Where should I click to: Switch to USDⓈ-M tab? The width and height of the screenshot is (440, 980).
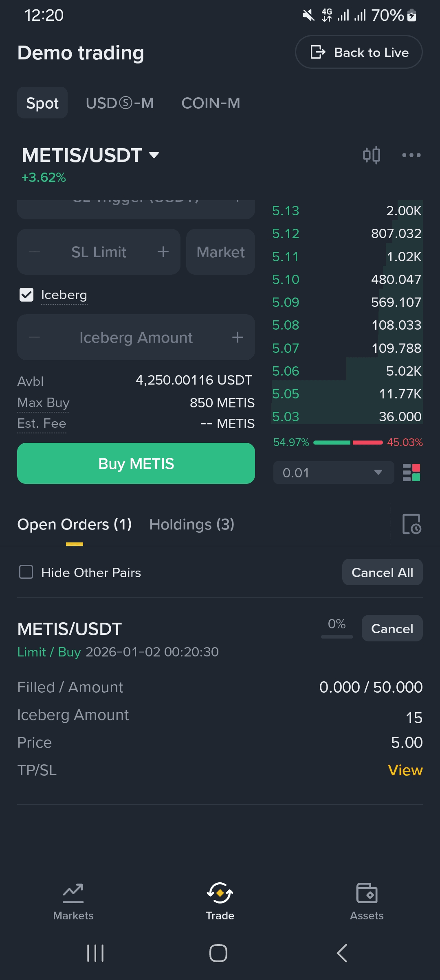point(120,103)
